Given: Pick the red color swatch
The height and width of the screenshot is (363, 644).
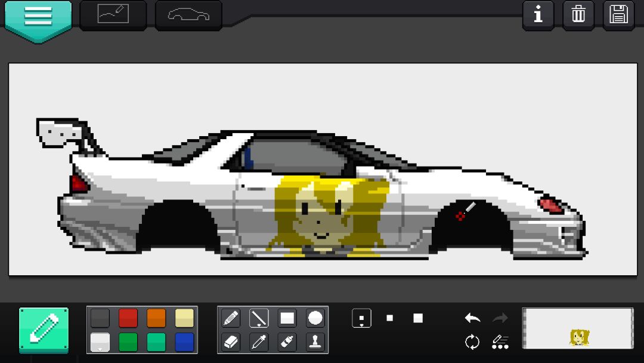Looking at the screenshot, I should 128,318.
